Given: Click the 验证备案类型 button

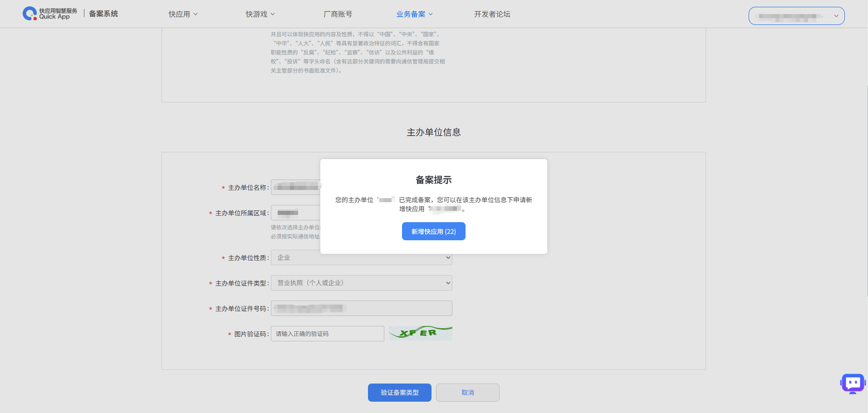Looking at the screenshot, I should pyautogui.click(x=399, y=393).
